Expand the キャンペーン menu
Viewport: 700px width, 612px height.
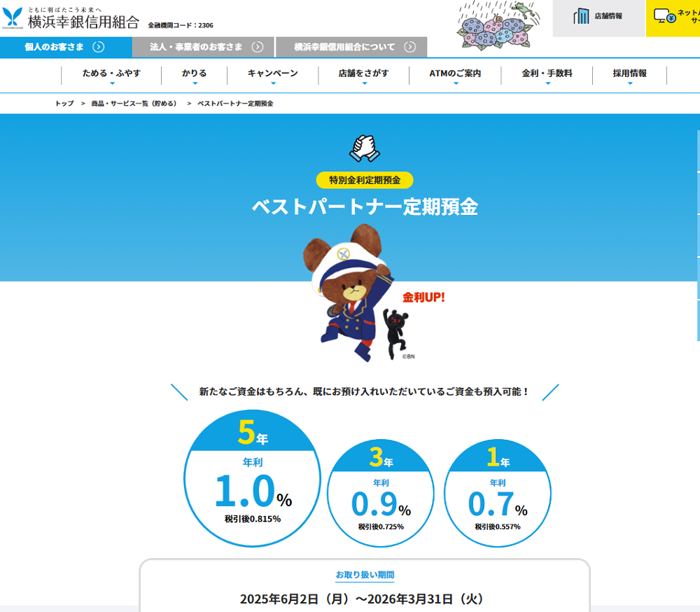pyautogui.click(x=273, y=75)
